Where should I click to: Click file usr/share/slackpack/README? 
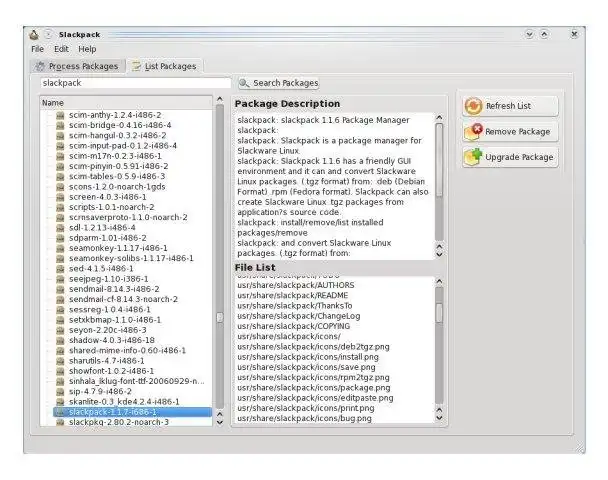pyautogui.click(x=293, y=295)
